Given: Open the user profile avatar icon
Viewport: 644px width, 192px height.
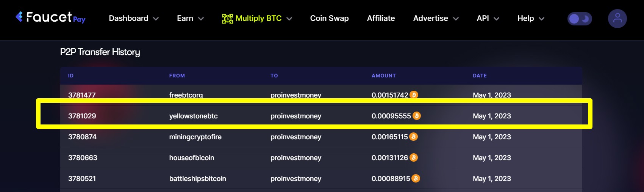Looking at the screenshot, I should 617,19.
